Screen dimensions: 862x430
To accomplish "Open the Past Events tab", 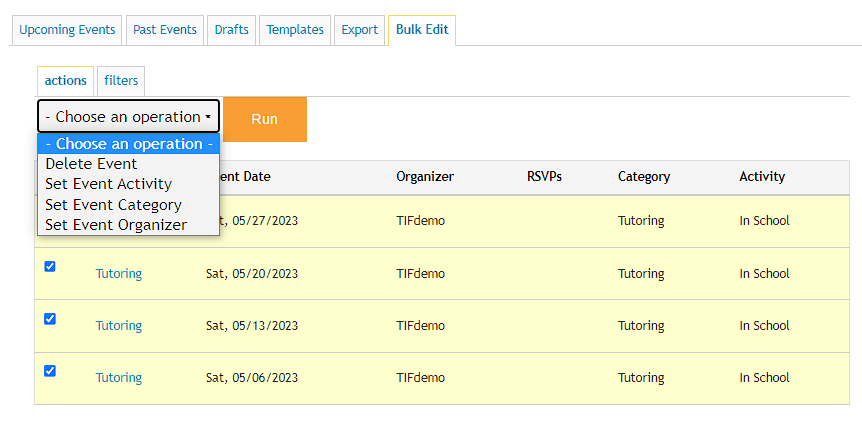I will point(165,30).
